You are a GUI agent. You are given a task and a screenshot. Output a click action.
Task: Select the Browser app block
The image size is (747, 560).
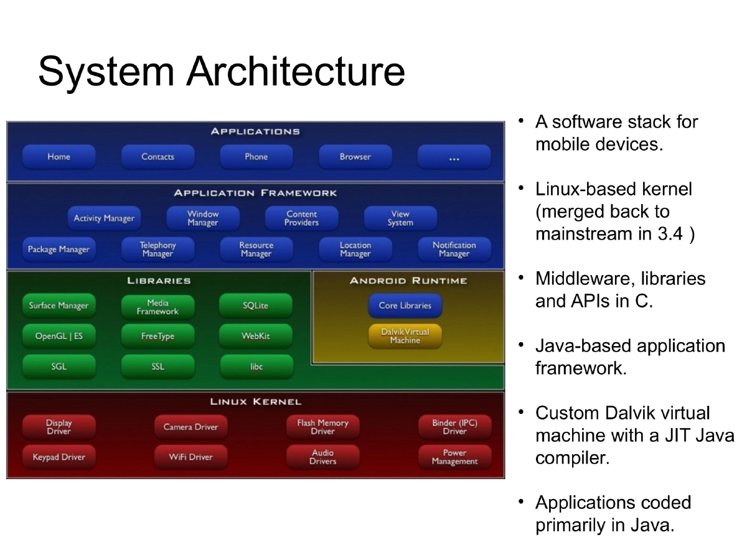355,157
